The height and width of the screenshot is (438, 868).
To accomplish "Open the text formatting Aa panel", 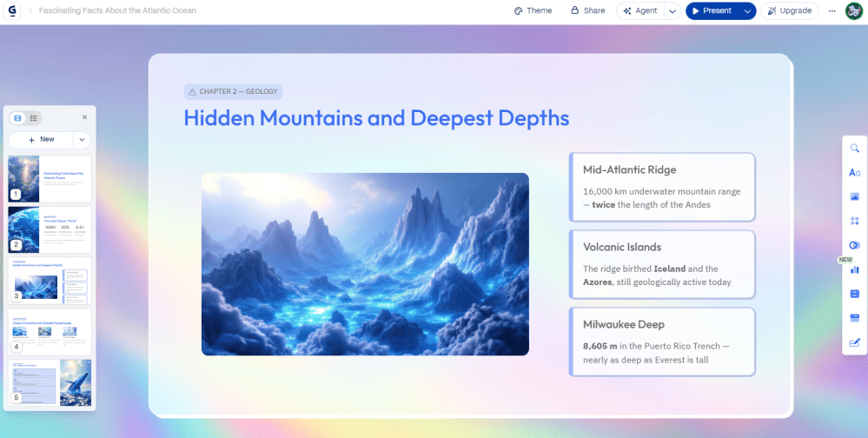I will pos(855,173).
